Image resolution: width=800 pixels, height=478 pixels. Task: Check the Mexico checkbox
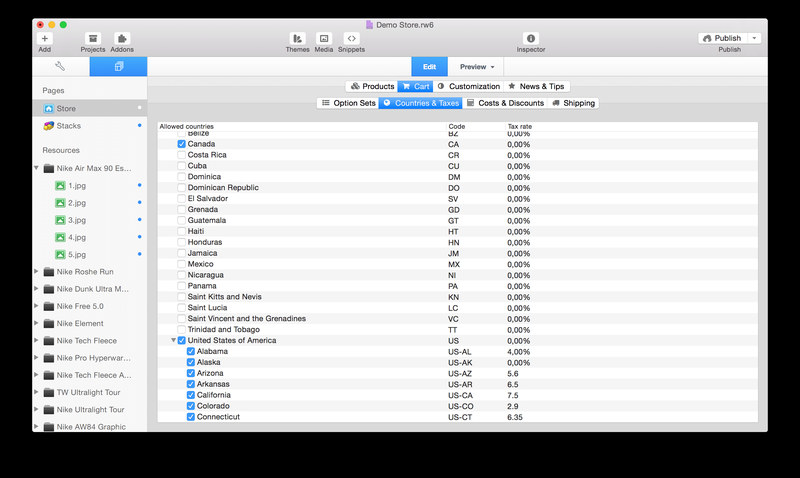coord(181,264)
